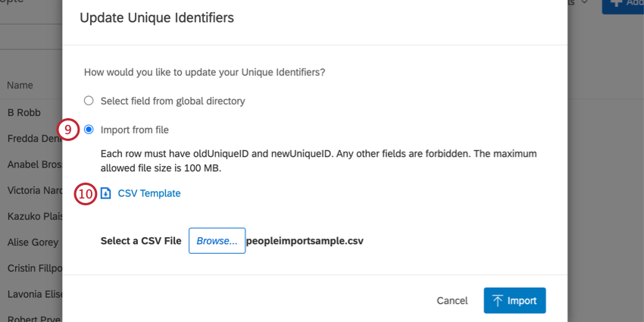Open the Kazuko person entry
The image size is (644, 322).
pyautogui.click(x=32, y=217)
